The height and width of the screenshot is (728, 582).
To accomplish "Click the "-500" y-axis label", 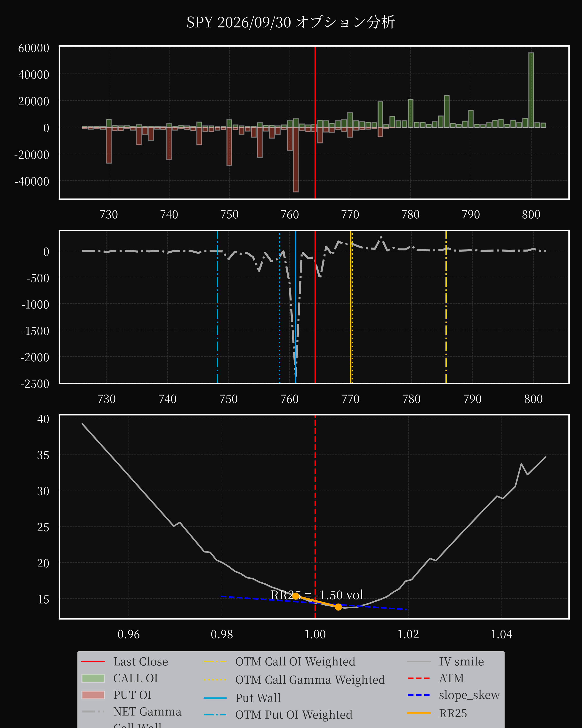I will tap(38, 278).
